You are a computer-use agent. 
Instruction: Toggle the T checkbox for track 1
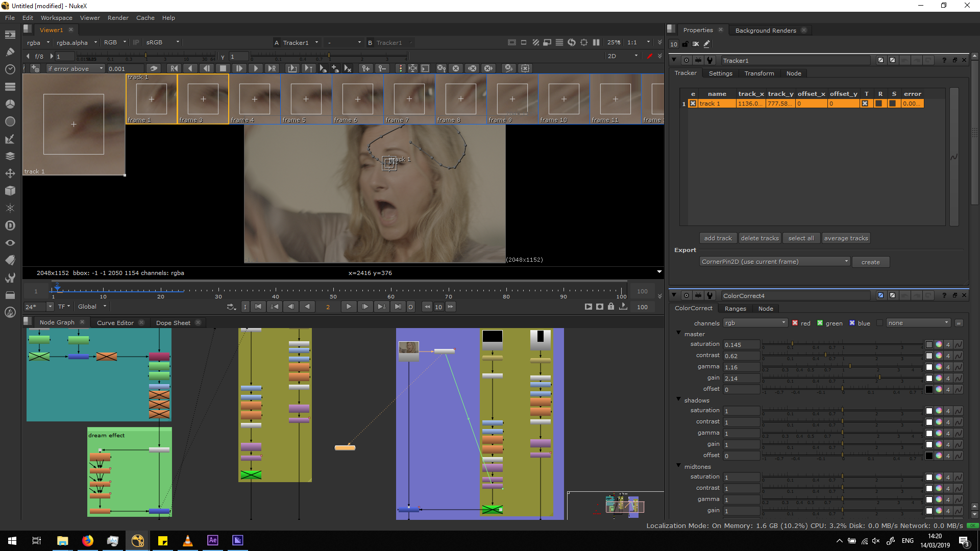click(x=865, y=104)
